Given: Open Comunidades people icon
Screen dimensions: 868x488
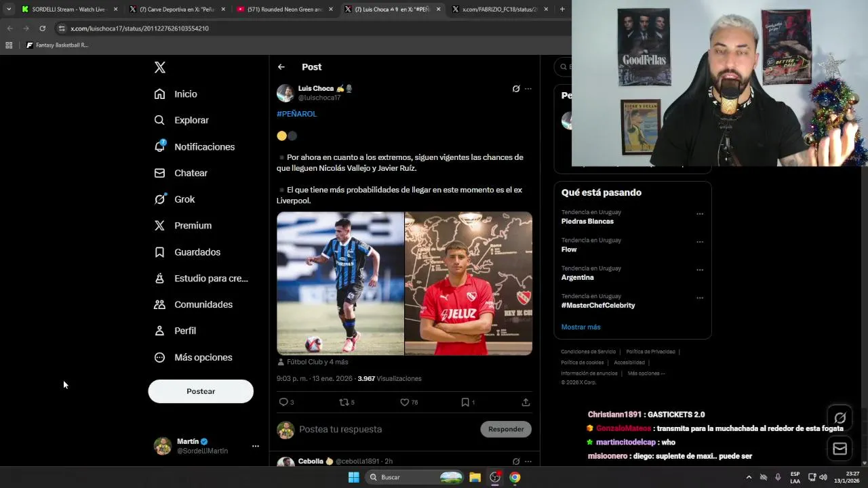Looking at the screenshot, I should (159, 304).
